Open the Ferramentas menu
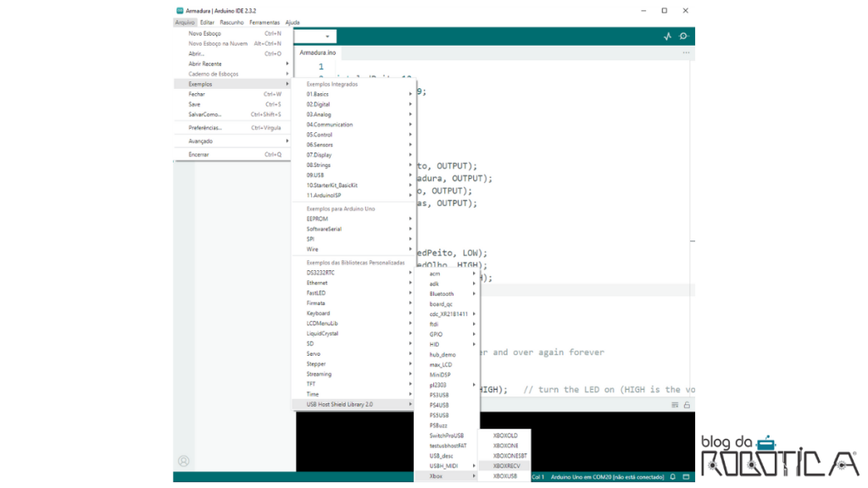 [x=264, y=23]
